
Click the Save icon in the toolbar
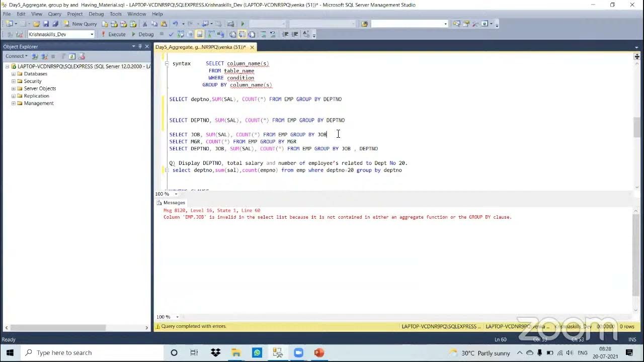click(46, 24)
